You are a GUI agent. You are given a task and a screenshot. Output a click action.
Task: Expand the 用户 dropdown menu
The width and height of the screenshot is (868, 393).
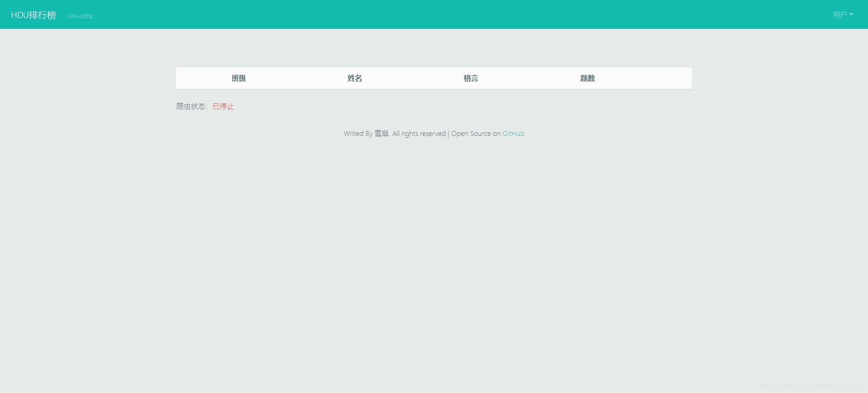pyautogui.click(x=843, y=15)
